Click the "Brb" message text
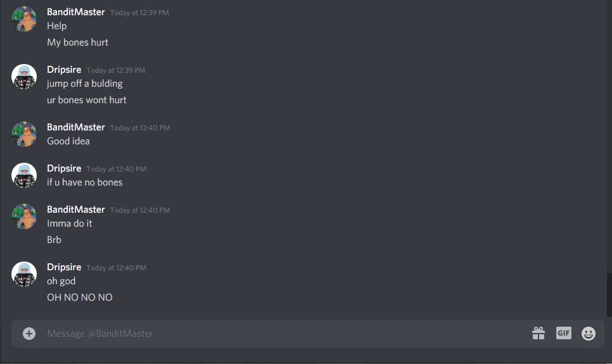The image size is (612, 364). [54, 239]
